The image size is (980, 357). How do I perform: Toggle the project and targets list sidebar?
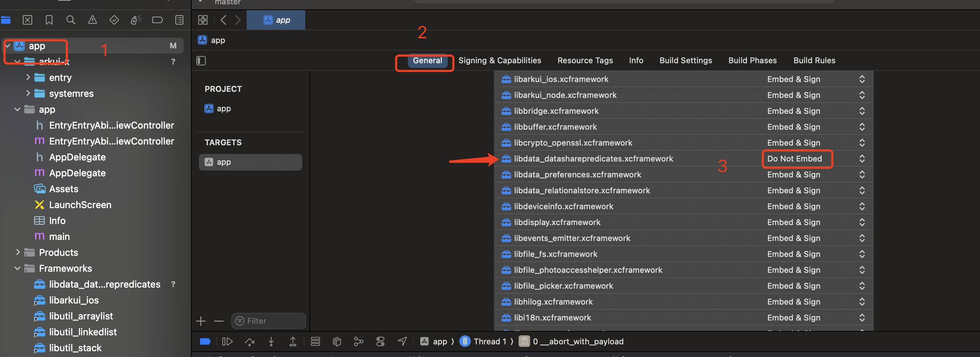click(x=201, y=60)
